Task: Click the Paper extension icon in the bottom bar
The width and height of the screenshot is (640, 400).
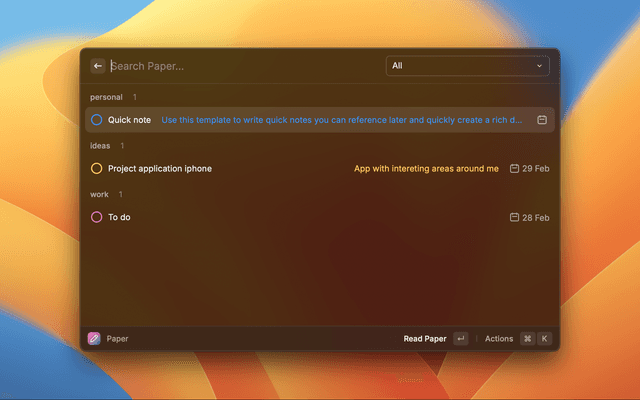Action: [94, 339]
